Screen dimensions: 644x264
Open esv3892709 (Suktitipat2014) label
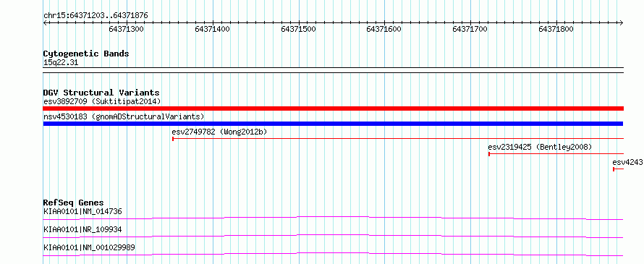coord(102,101)
